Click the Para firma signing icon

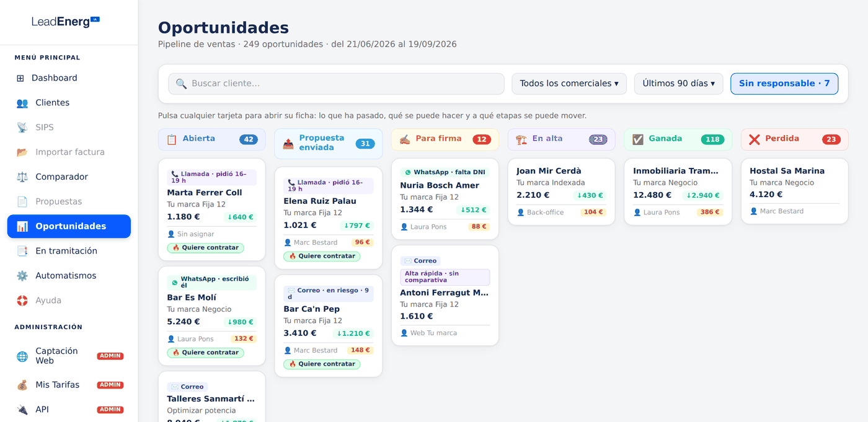click(405, 139)
